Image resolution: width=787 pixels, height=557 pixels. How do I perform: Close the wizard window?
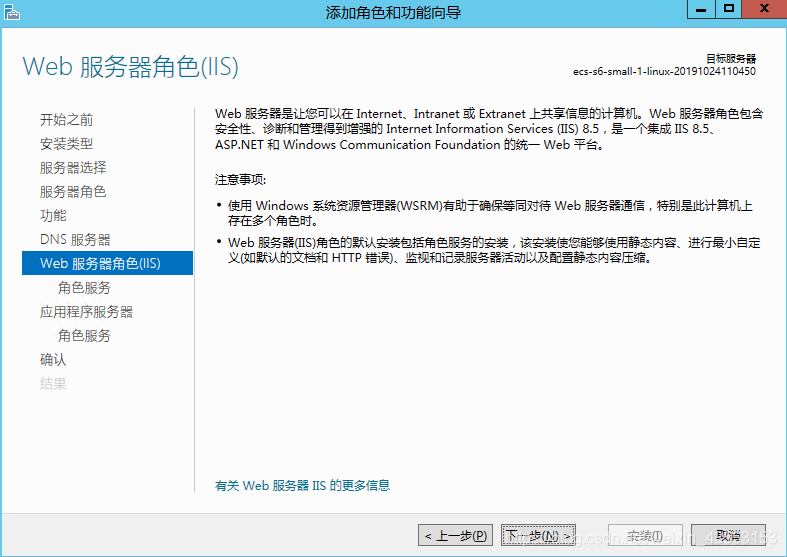click(764, 9)
